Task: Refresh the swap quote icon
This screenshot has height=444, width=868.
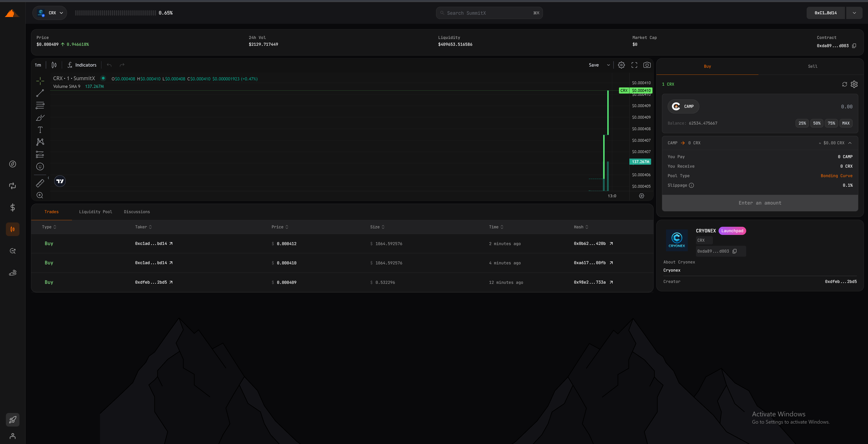Action: (x=844, y=84)
